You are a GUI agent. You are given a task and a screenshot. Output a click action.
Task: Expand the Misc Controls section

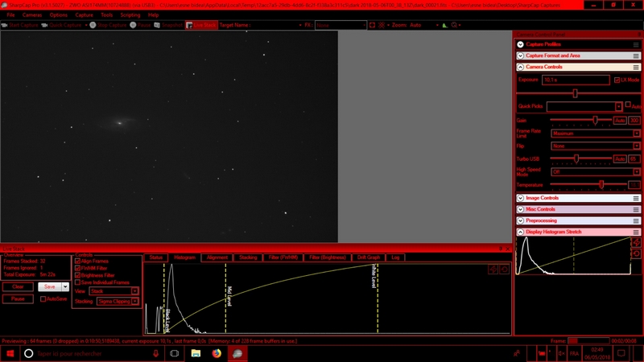click(520, 209)
